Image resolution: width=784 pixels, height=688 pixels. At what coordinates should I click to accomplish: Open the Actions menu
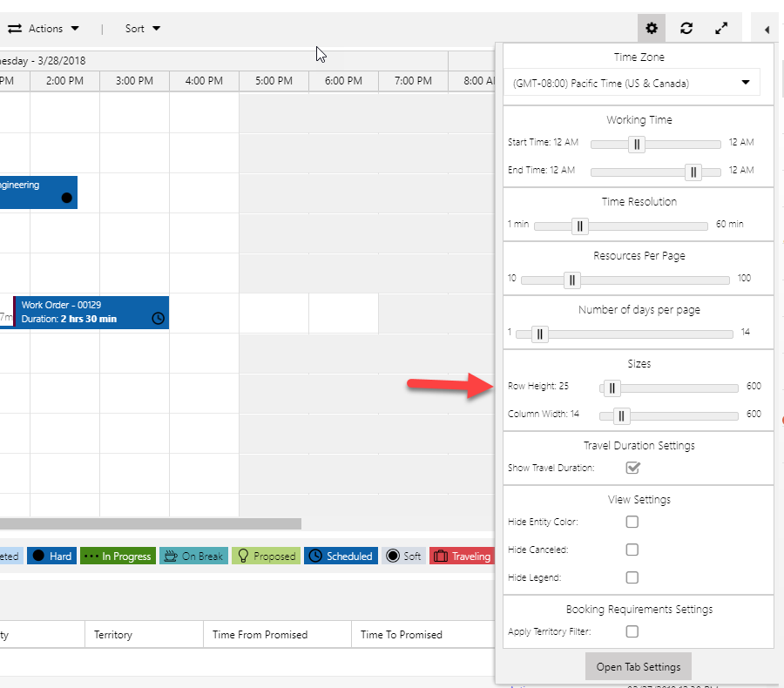pyautogui.click(x=45, y=28)
